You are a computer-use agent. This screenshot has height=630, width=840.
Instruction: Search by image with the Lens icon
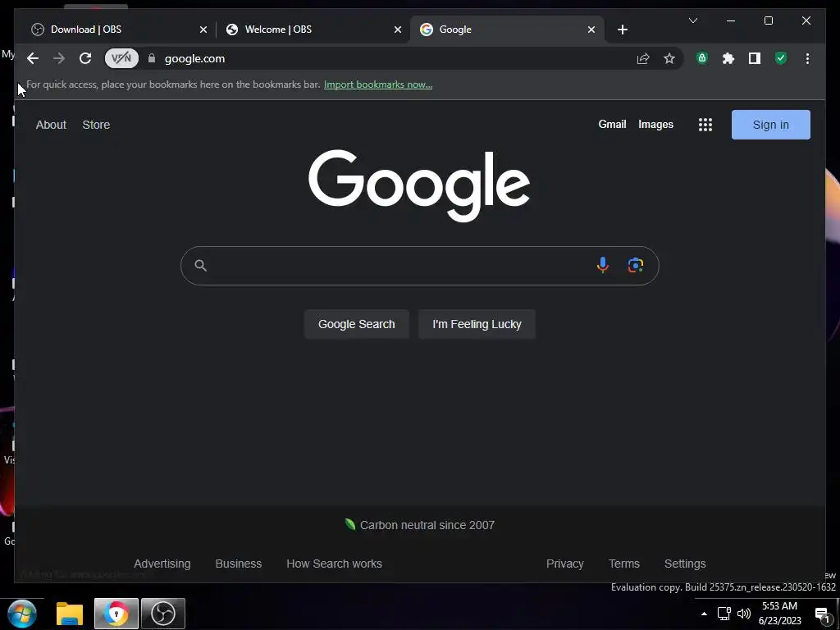(636, 265)
